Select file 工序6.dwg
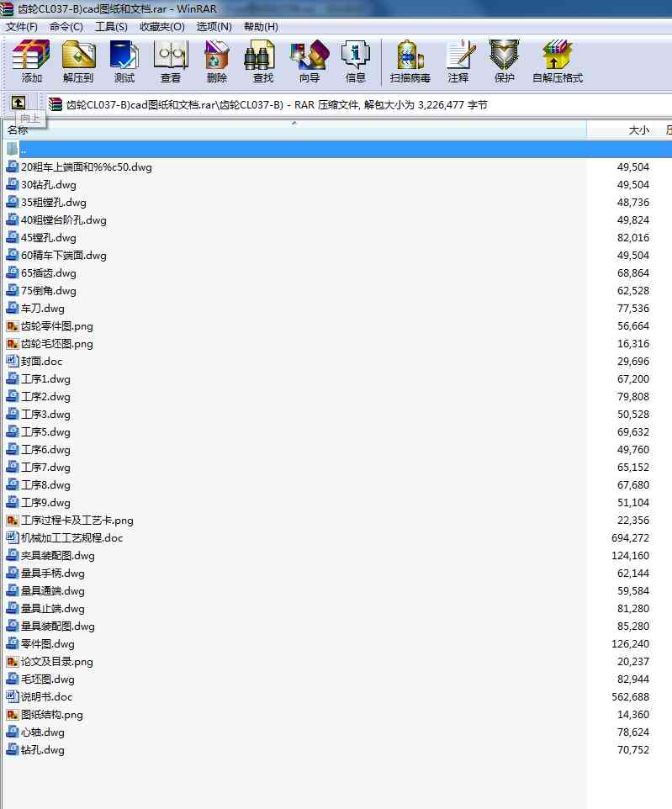The height and width of the screenshot is (809, 672). pyautogui.click(x=46, y=449)
